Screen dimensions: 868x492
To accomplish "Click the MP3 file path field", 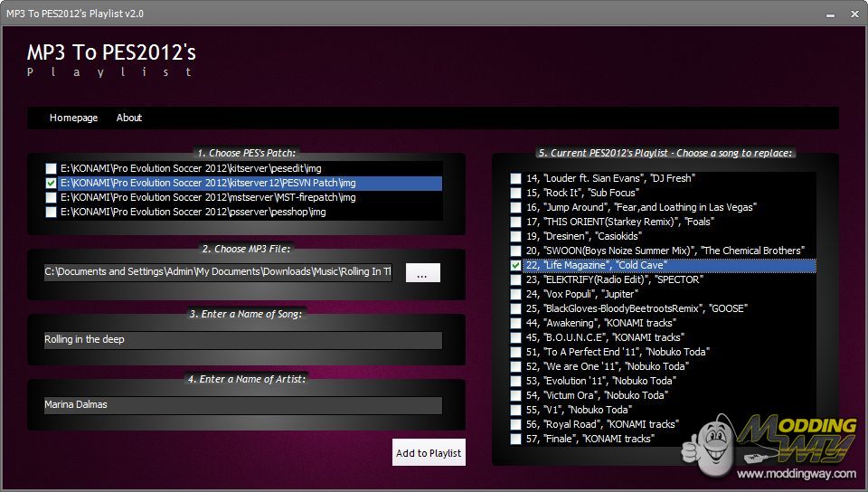I will point(218,272).
